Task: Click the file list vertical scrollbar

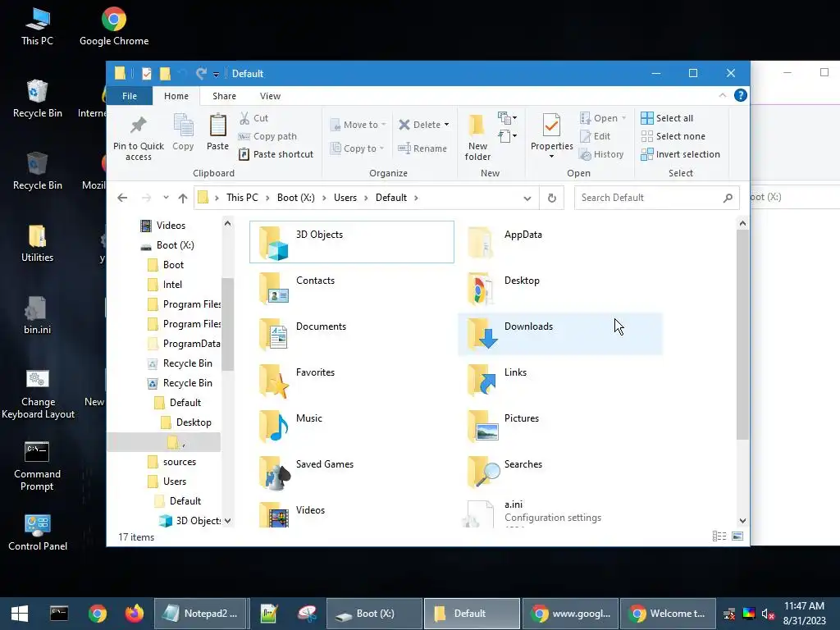Action: click(742, 335)
